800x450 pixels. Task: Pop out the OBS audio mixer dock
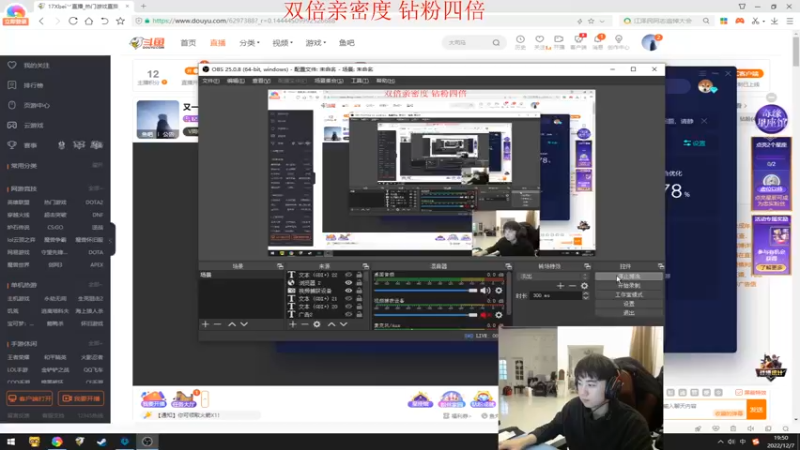point(508,266)
